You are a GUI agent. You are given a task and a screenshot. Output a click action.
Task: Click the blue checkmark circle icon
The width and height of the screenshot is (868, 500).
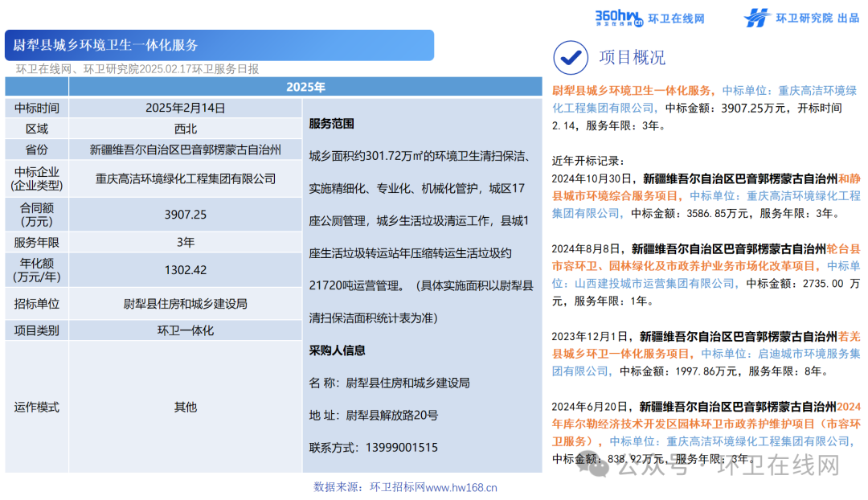tap(570, 58)
